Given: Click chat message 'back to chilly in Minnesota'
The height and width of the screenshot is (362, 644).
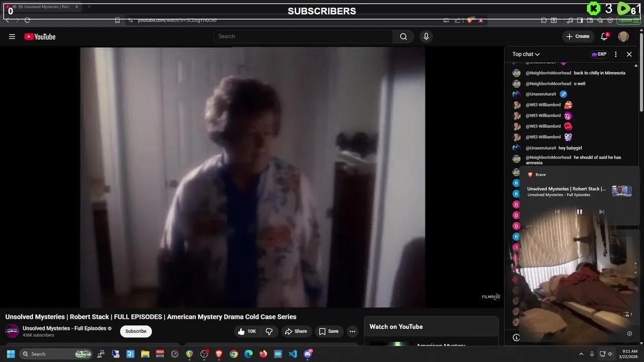Looking at the screenshot, I should pos(599,73).
